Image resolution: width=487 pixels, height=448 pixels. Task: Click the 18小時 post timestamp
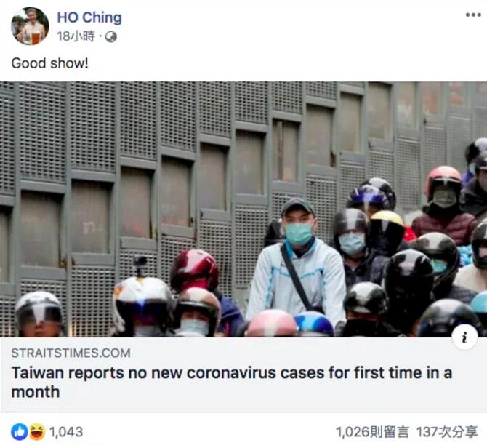pos(76,36)
